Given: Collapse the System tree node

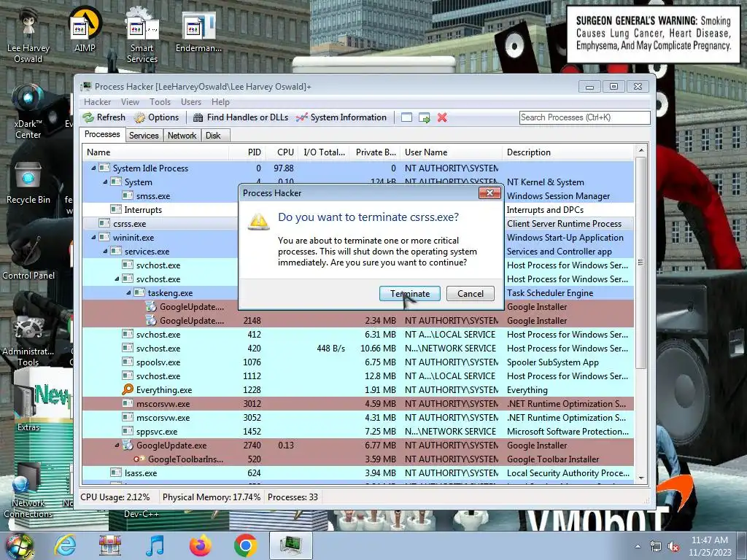Looking at the screenshot, I should [x=105, y=182].
